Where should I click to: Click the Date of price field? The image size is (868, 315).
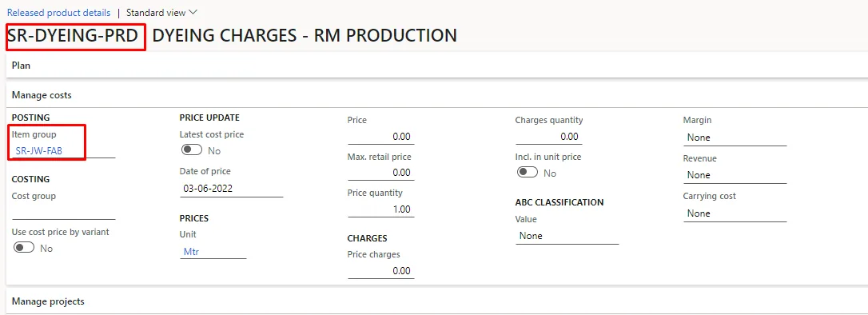(x=232, y=189)
